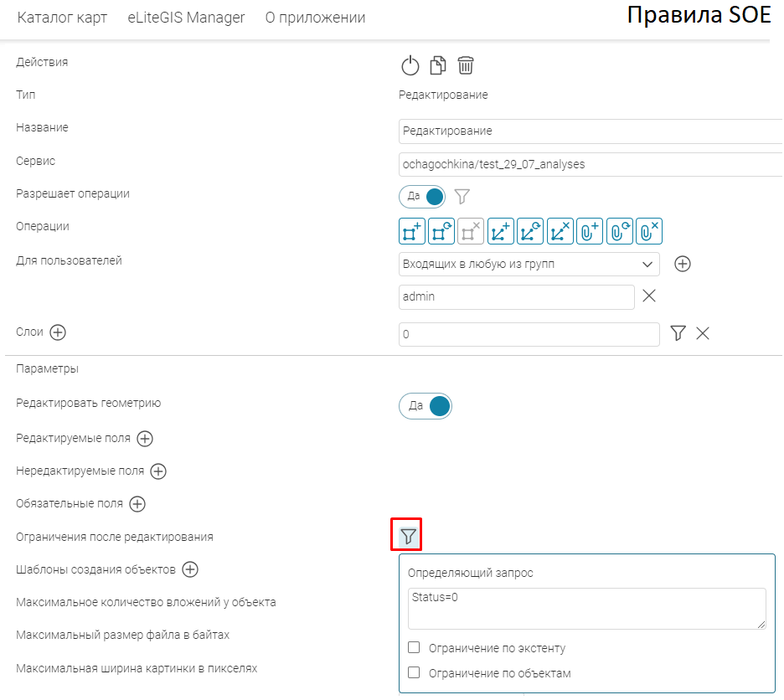Open the О приложении menu item
Screen dimensions: 784x700
pos(315,18)
